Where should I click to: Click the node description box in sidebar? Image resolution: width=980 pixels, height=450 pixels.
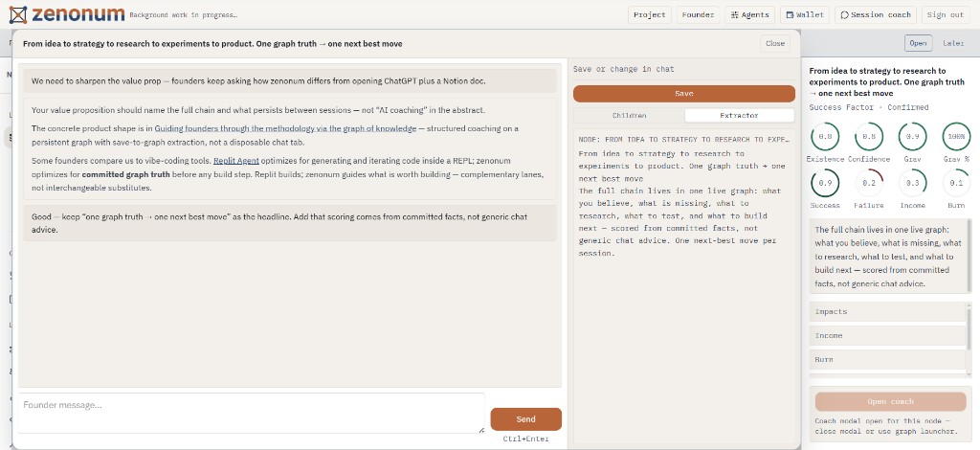click(890, 257)
